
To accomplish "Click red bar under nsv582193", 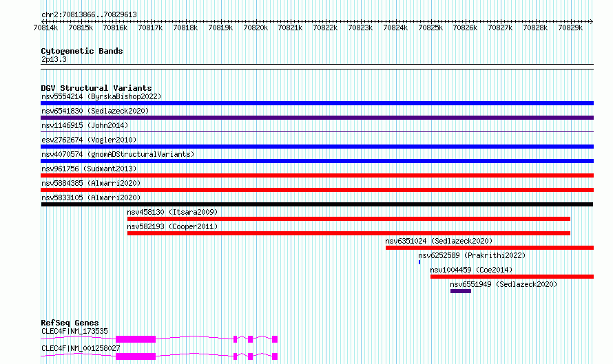I will [349, 233].
